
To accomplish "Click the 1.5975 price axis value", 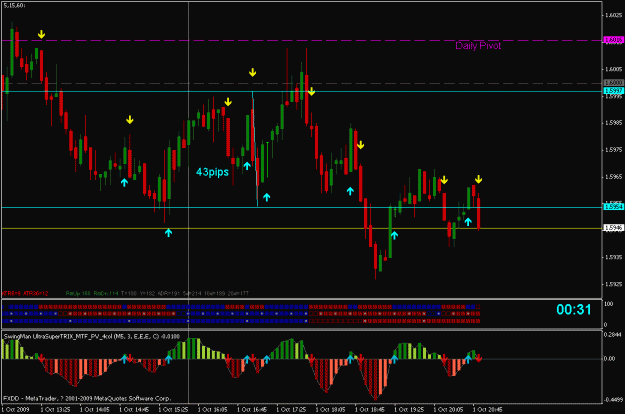I will [613, 150].
